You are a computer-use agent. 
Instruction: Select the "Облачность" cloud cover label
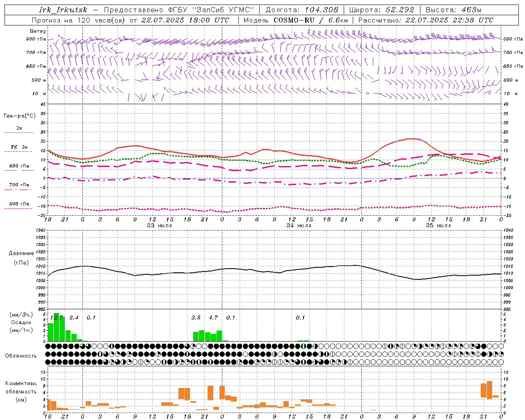(x=21, y=356)
